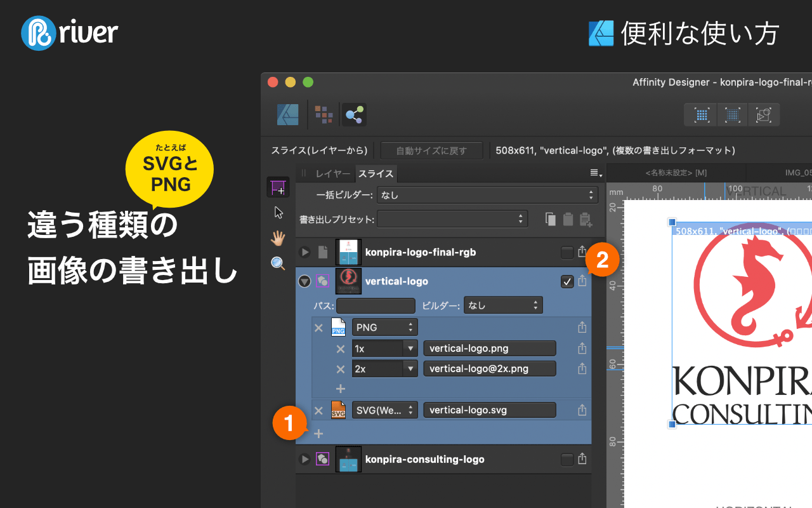Open the SVG(We... format dropdown
The height and width of the screenshot is (508, 812).
(384, 410)
